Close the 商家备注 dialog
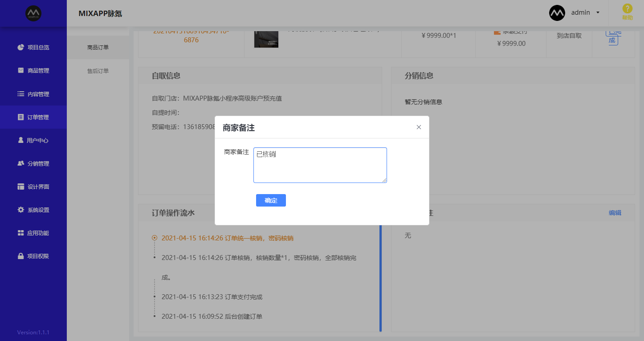Viewport: 644px width, 341px height. point(419,127)
